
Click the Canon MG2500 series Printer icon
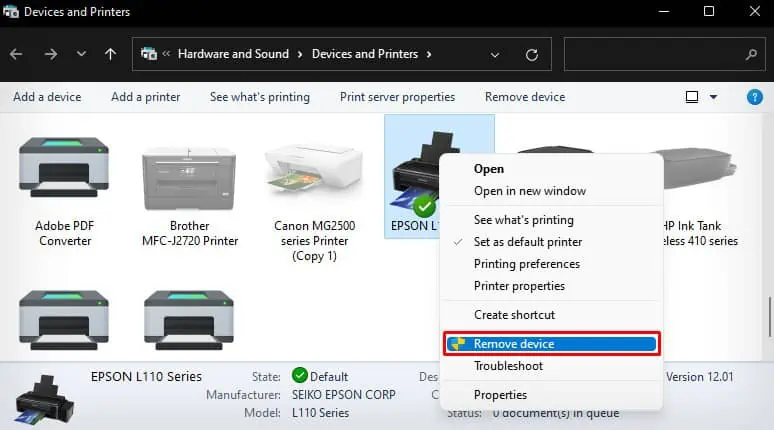pos(314,170)
